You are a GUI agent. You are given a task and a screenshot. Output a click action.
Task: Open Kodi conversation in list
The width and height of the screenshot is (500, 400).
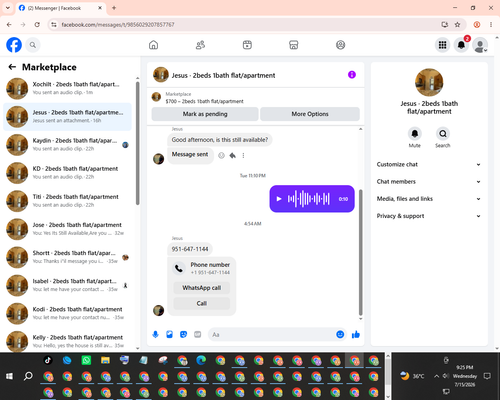[x=67, y=313]
